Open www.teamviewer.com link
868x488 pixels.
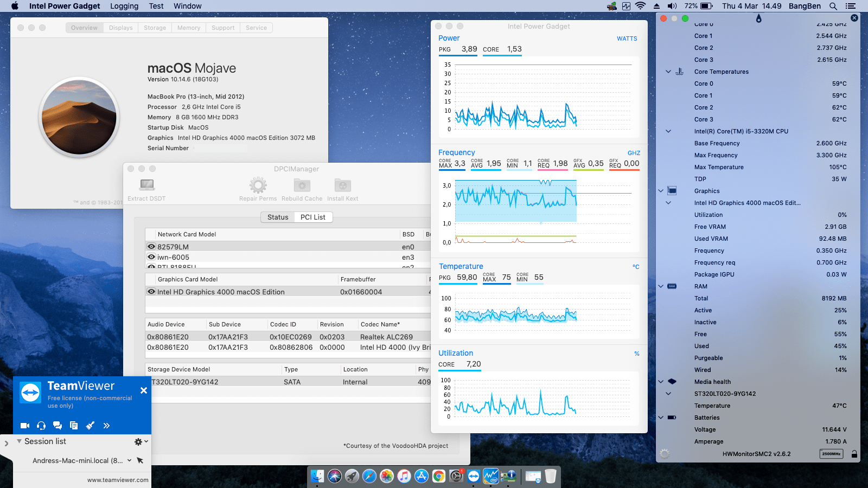(x=118, y=480)
